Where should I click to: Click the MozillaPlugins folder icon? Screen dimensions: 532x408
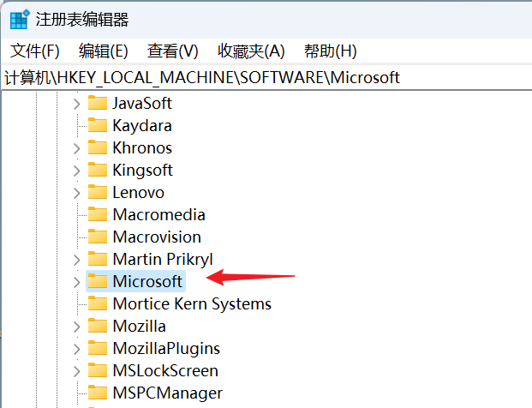[98, 348]
